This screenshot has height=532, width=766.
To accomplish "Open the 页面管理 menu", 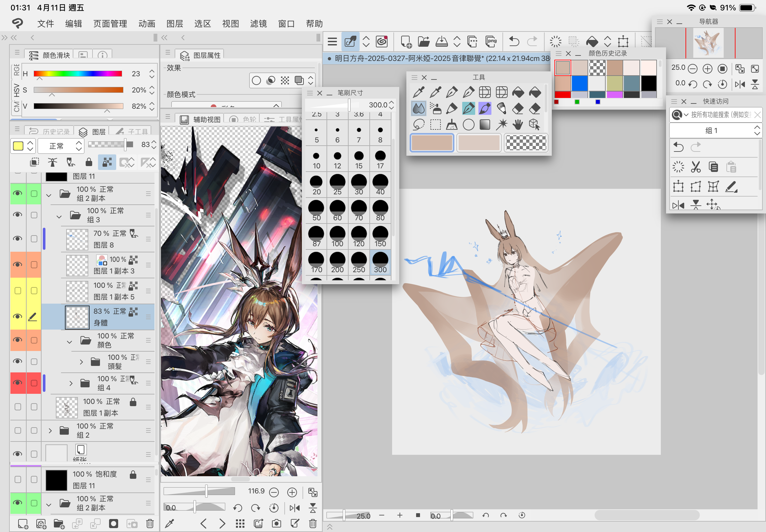I will [110, 24].
